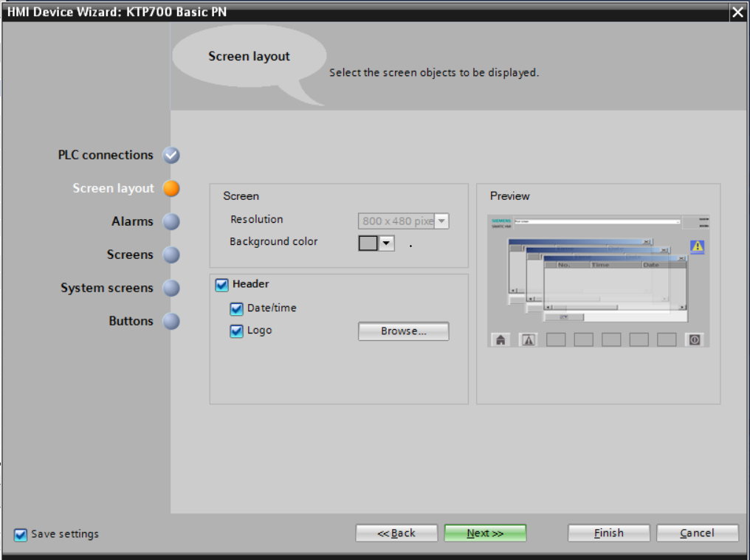Image resolution: width=750 pixels, height=560 pixels.
Task: Click Browse... to choose a logo
Action: click(403, 331)
